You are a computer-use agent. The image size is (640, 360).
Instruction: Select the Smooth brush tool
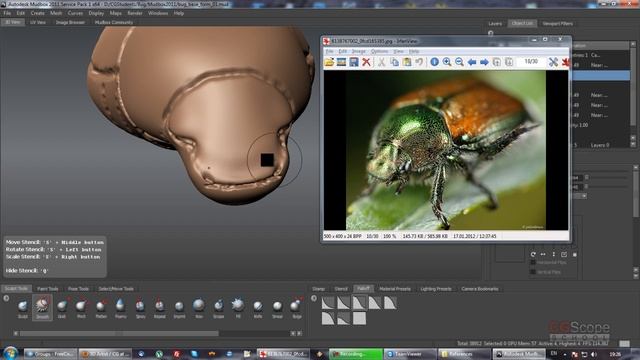pyautogui.click(x=42, y=308)
